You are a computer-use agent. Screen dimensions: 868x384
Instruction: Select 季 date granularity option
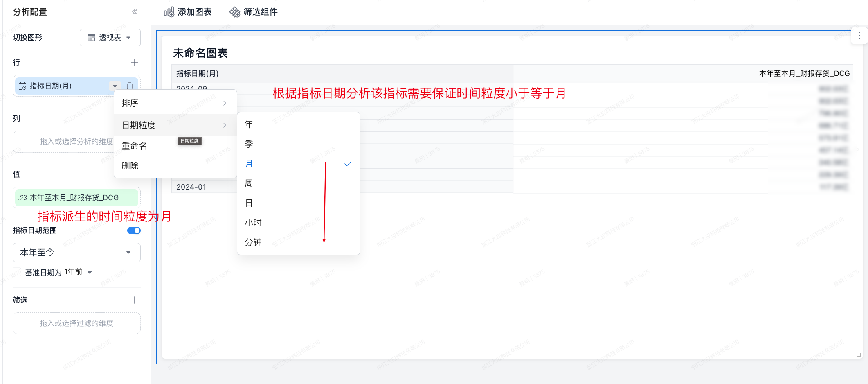point(249,144)
